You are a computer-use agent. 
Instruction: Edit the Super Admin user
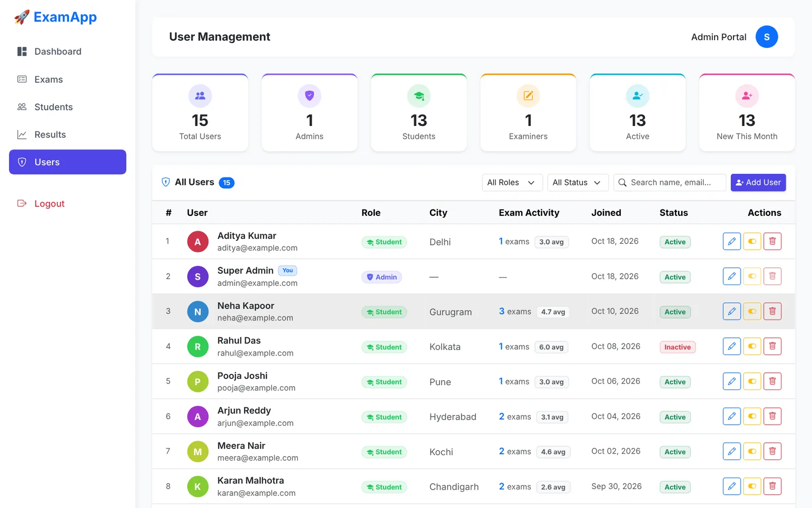tap(732, 276)
